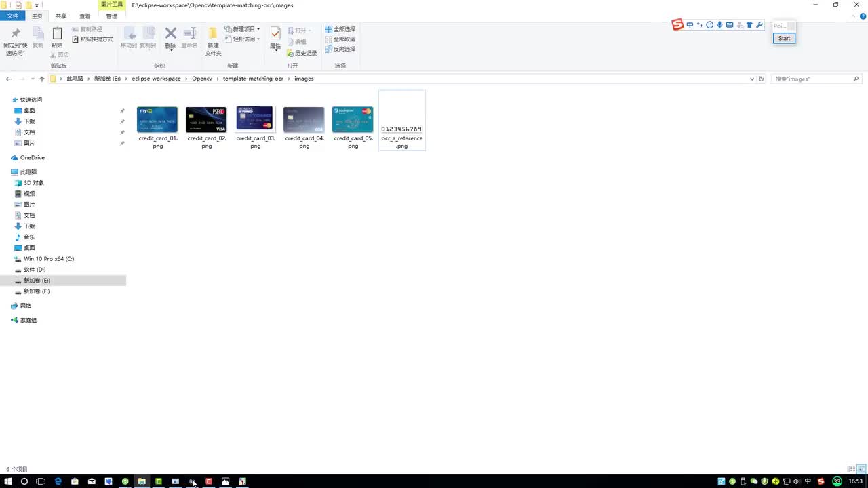This screenshot has height=488, width=868.
Task: Click the help question mark icon
Action: coord(863,16)
